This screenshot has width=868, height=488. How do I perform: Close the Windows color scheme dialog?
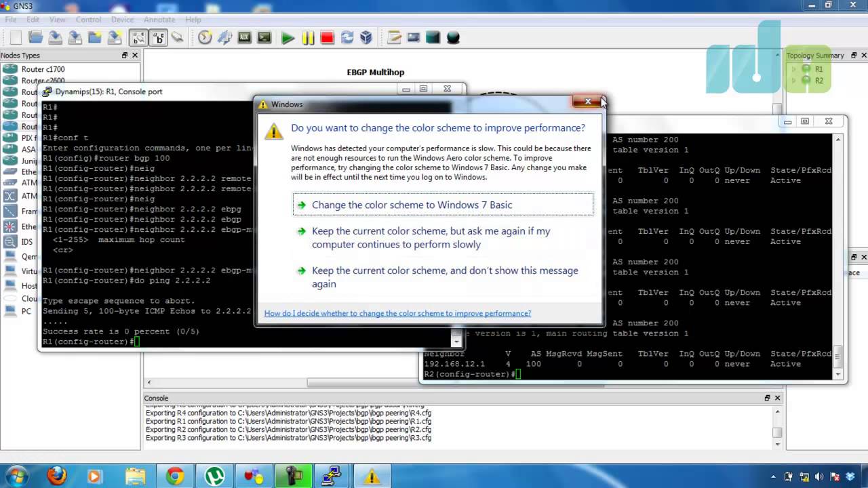pyautogui.click(x=587, y=102)
